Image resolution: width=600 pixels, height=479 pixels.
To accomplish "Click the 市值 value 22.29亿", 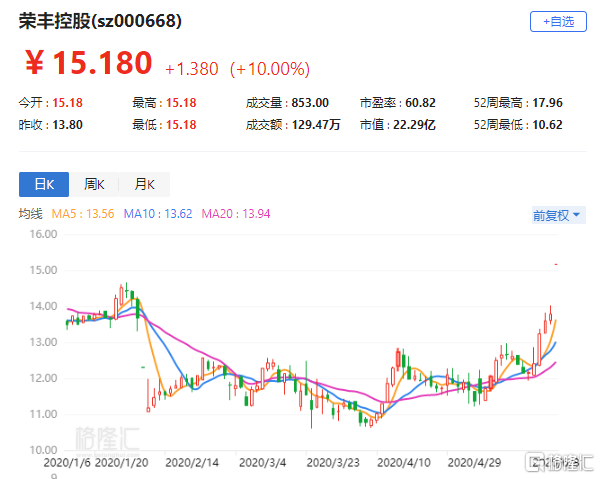I will (x=414, y=125).
